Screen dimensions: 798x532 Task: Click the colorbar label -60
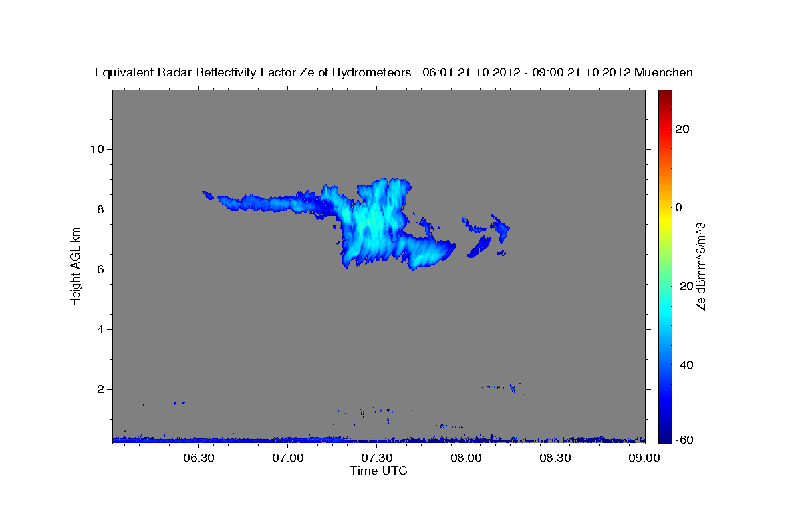click(685, 440)
